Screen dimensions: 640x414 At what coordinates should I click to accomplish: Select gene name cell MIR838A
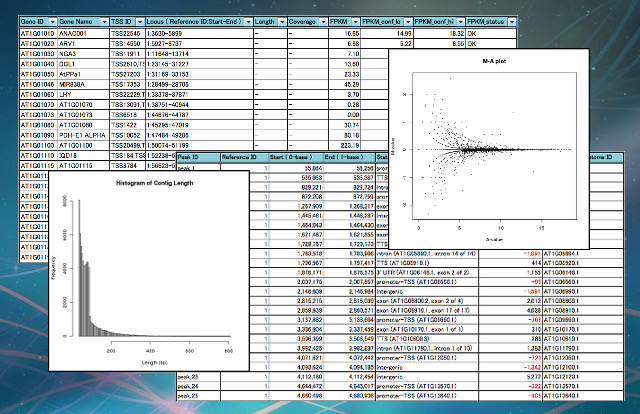[83, 85]
